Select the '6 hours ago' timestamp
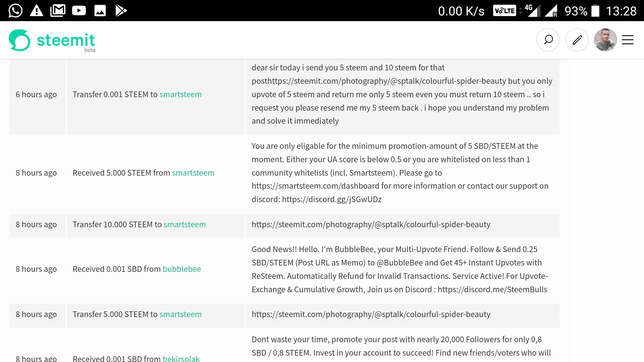This screenshot has height=362, width=644. [36, 95]
